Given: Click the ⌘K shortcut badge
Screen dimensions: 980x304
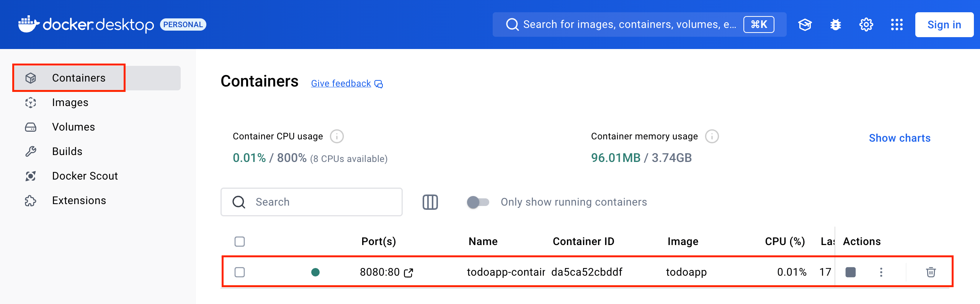Looking at the screenshot, I should [x=759, y=25].
